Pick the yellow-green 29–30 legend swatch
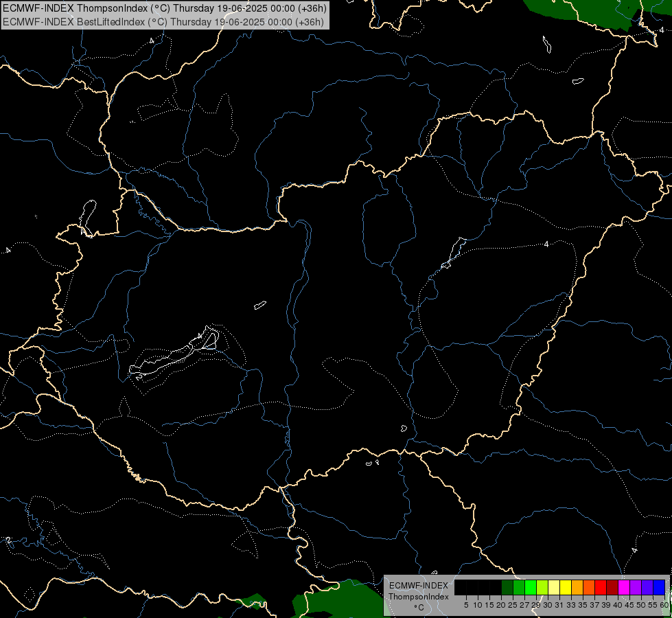672x618 pixels. pyautogui.click(x=542, y=587)
